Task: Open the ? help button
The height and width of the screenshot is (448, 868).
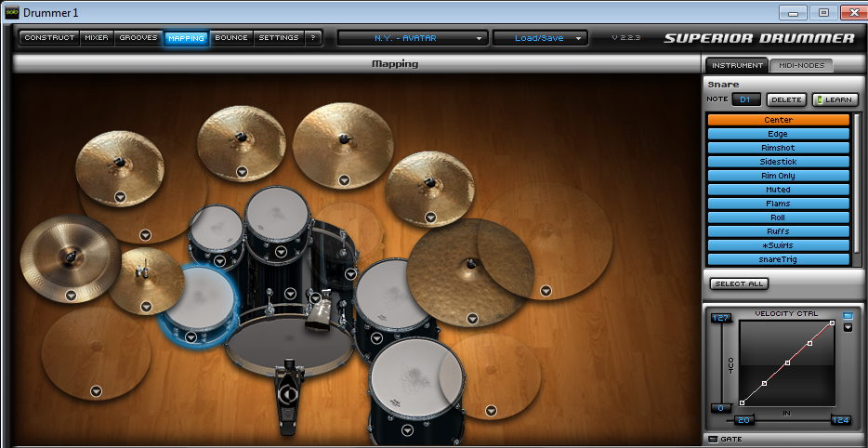Action: pyautogui.click(x=313, y=38)
